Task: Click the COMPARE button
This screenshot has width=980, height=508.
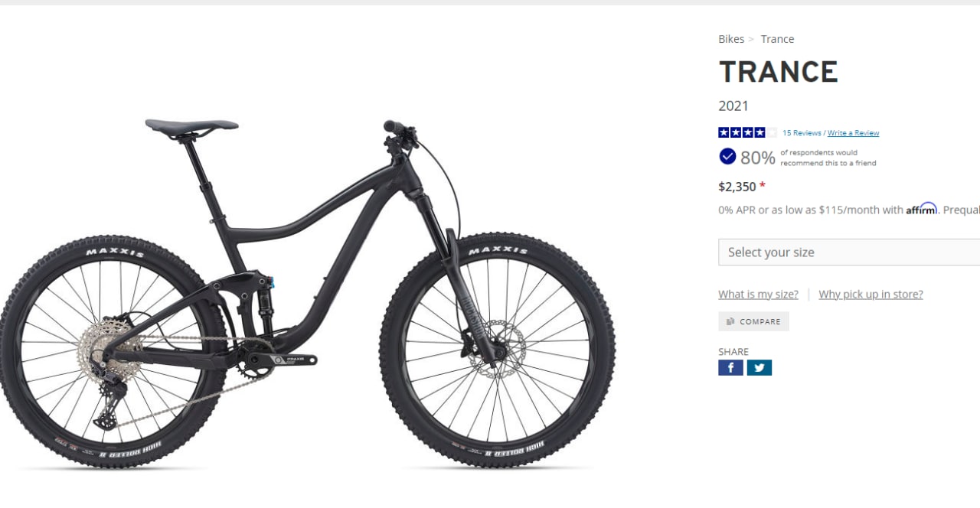Action: 753,321
